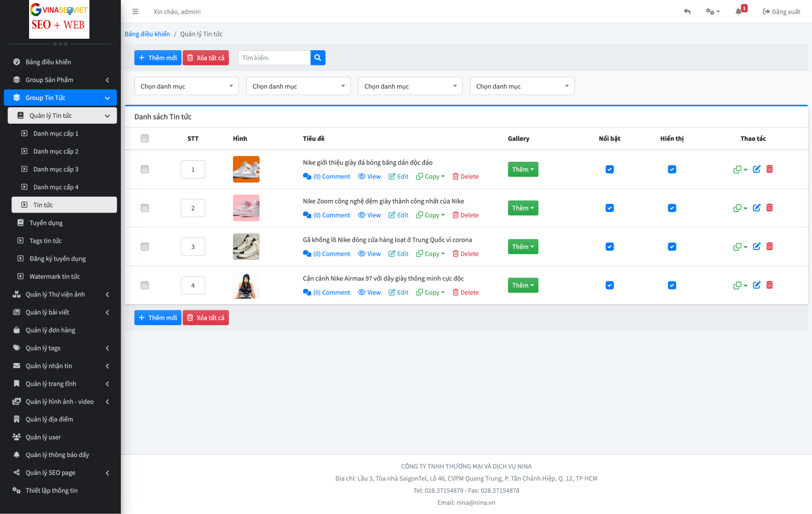
Task: Toggle Hiển thị checkbox for row 4
Action: 672,285
